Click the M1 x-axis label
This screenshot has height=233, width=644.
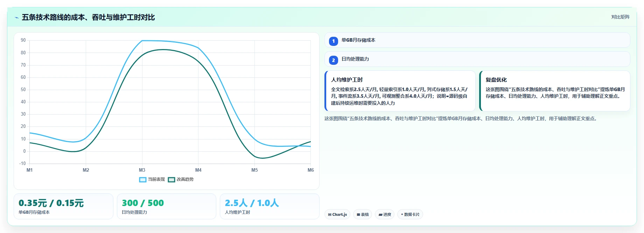[x=29, y=170]
